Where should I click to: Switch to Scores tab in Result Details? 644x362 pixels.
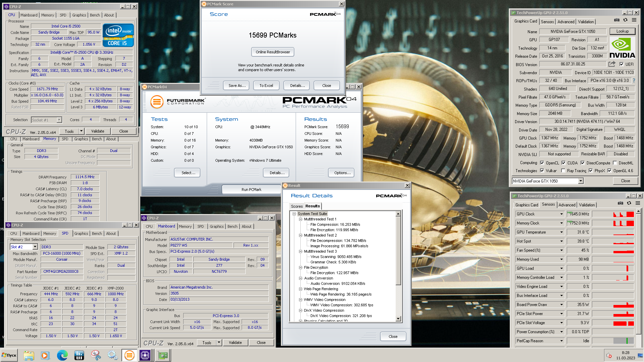297,206
